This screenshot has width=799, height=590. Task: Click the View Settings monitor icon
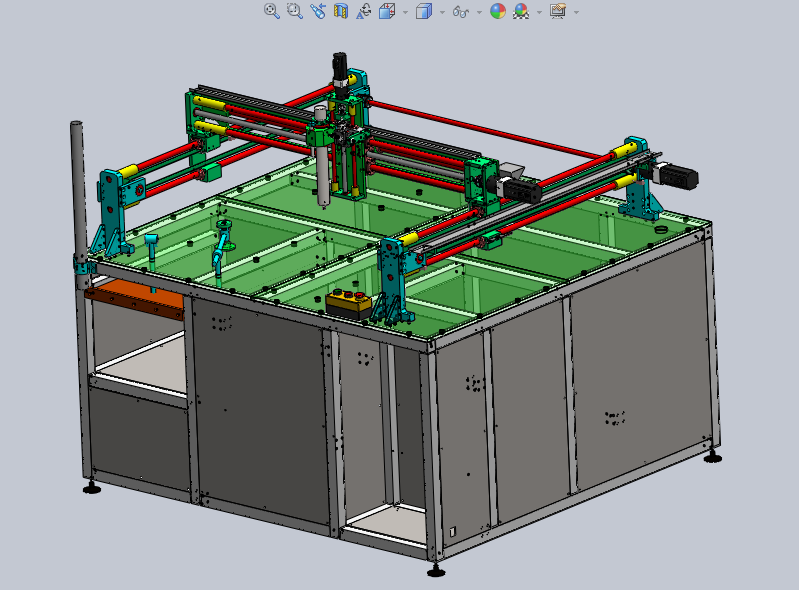pos(558,11)
